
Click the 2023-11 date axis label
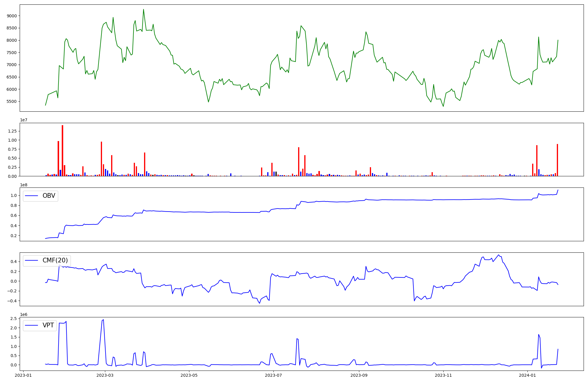click(x=443, y=375)
